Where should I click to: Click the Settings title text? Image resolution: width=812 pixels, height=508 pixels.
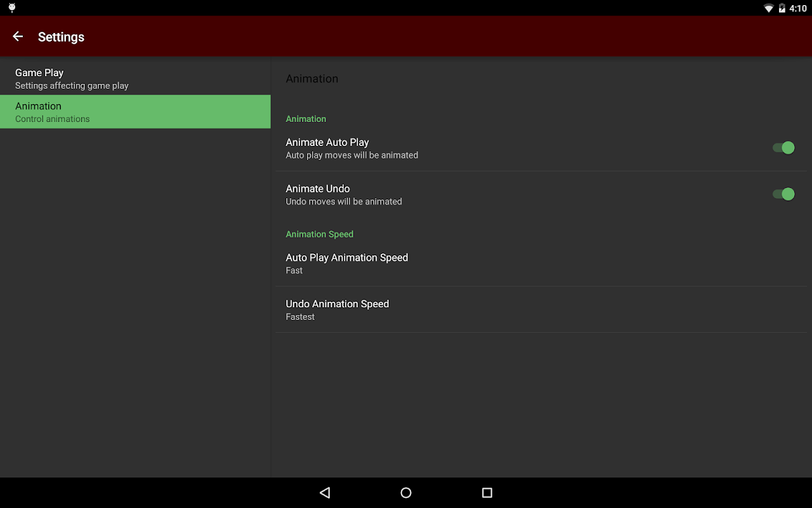pos(61,37)
